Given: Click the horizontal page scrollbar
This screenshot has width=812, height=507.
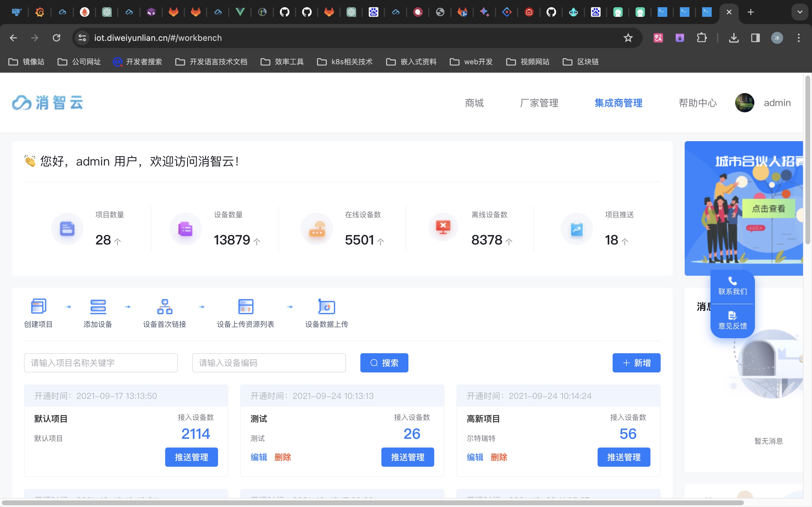Looking at the screenshot, I should point(372,502).
